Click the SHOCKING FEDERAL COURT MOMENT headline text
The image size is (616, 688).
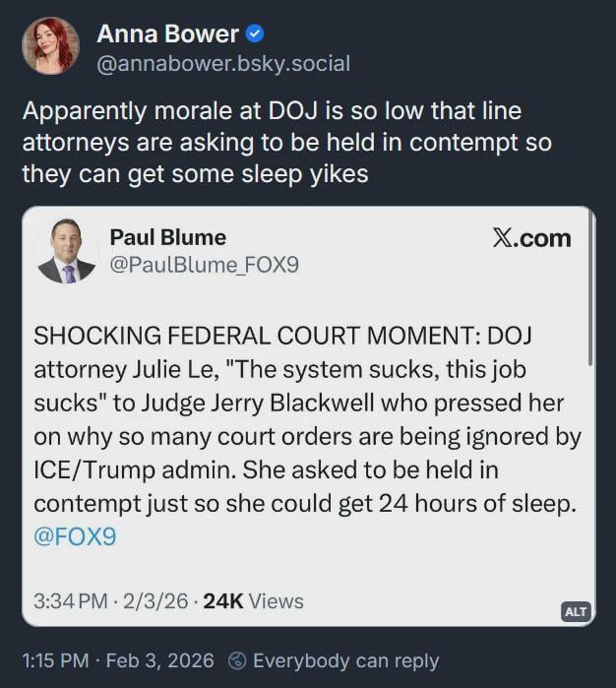[256, 335]
